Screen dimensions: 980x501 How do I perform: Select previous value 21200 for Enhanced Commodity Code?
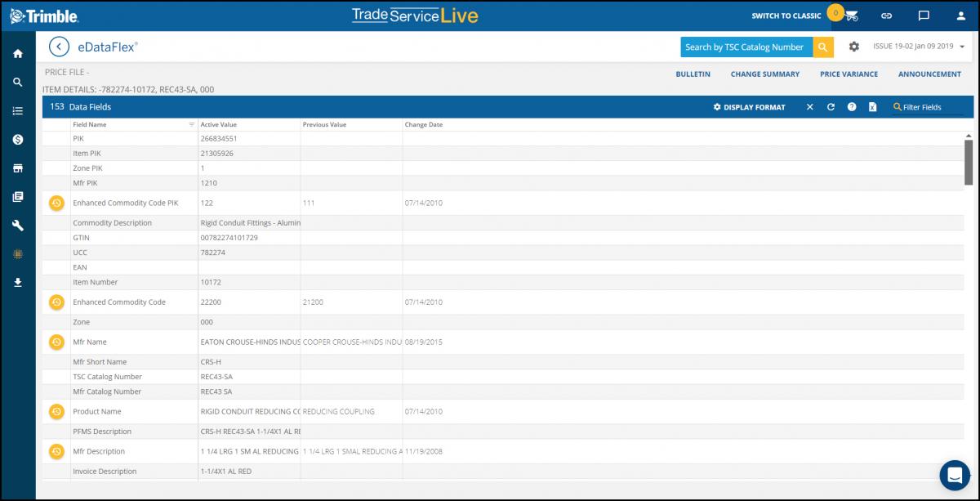(313, 302)
